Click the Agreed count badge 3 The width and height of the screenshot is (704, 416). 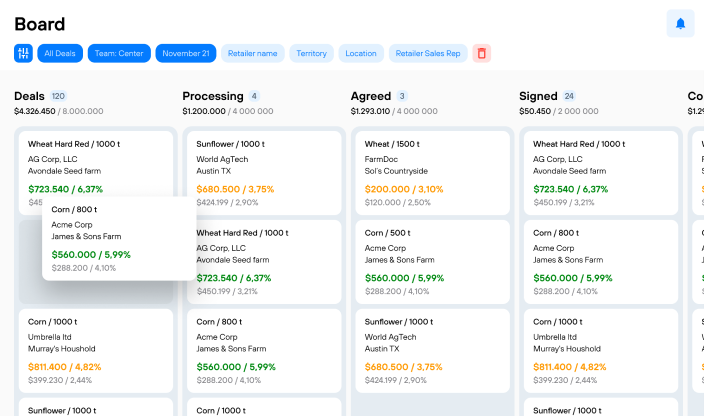point(402,96)
